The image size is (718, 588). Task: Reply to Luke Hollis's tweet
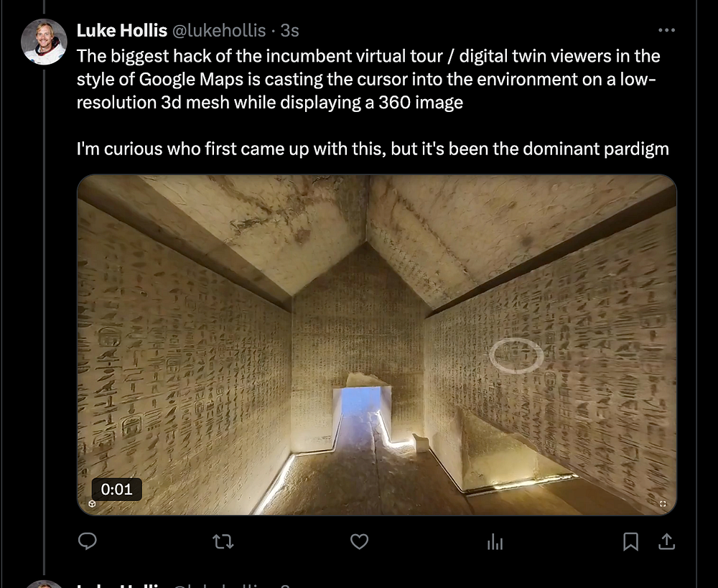click(87, 541)
